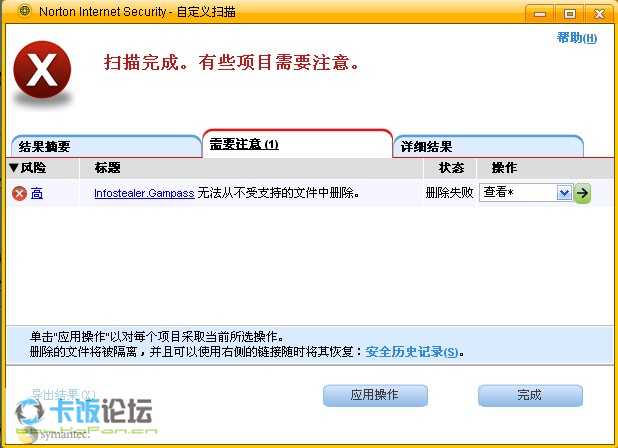Viewport: 618px width, 448px height.
Task: Click the Norton globe icon in title bar
Action: pos(24,11)
